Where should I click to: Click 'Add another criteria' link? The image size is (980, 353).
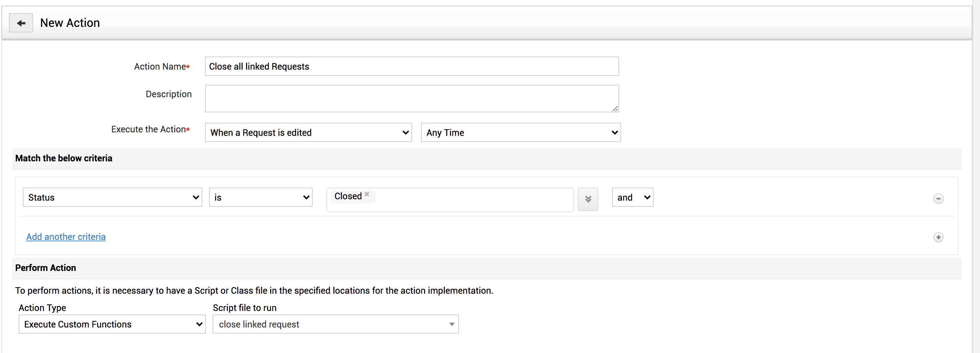pyautogui.click(x=66, y=237)
